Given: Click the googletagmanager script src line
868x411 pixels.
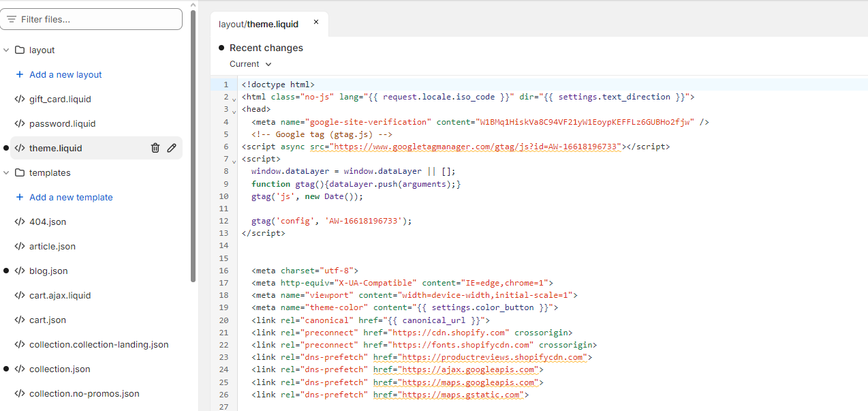Looking at the screenshot, I should click(x=455, y=147).
